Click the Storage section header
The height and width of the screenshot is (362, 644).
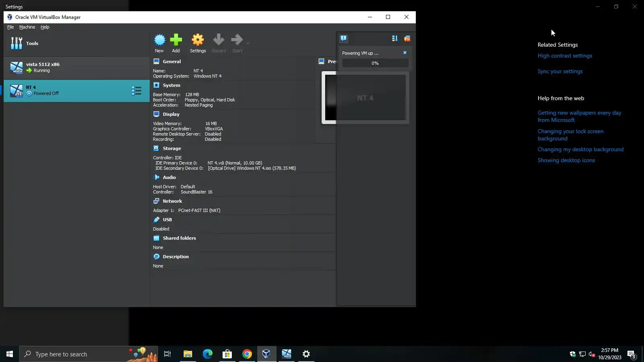pos(172,148)
